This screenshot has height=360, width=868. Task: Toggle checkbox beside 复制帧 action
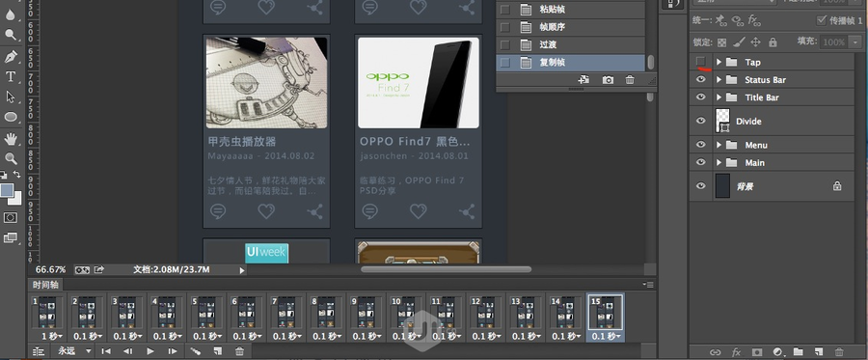504,63
